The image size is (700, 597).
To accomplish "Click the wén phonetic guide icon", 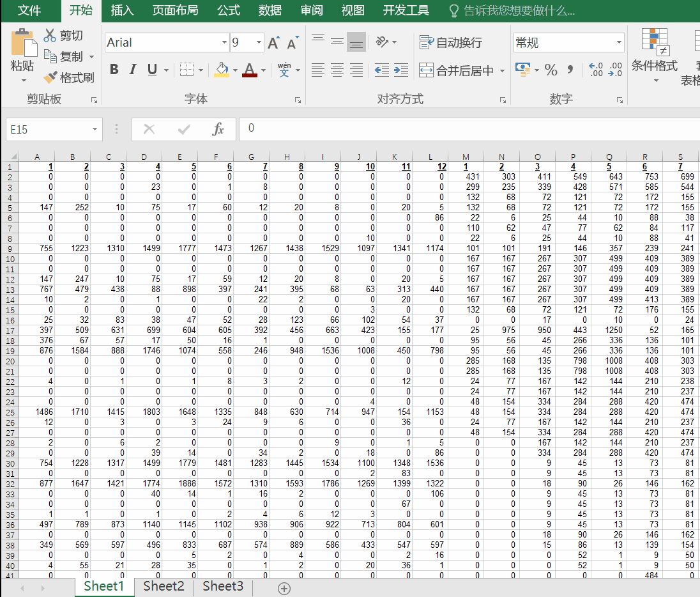I will click(284, 69).
